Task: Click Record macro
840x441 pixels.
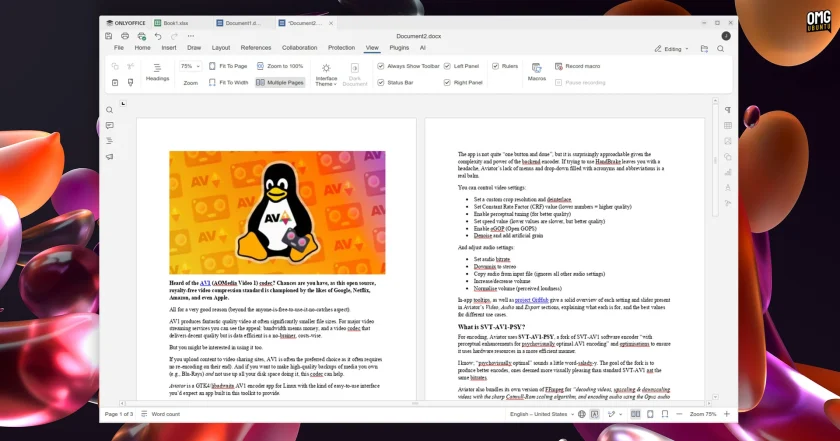Action: coord(578,66)
